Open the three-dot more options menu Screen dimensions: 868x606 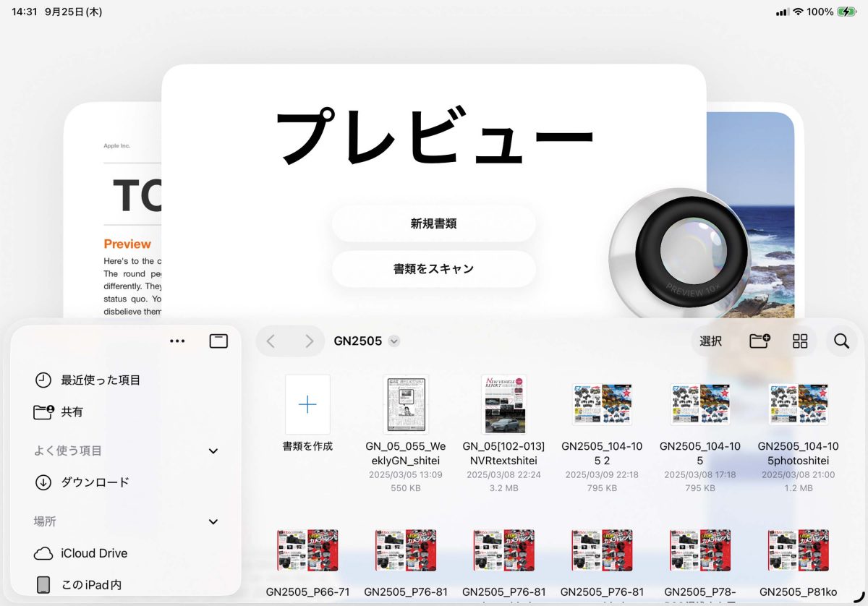click(x=177, y=341)
